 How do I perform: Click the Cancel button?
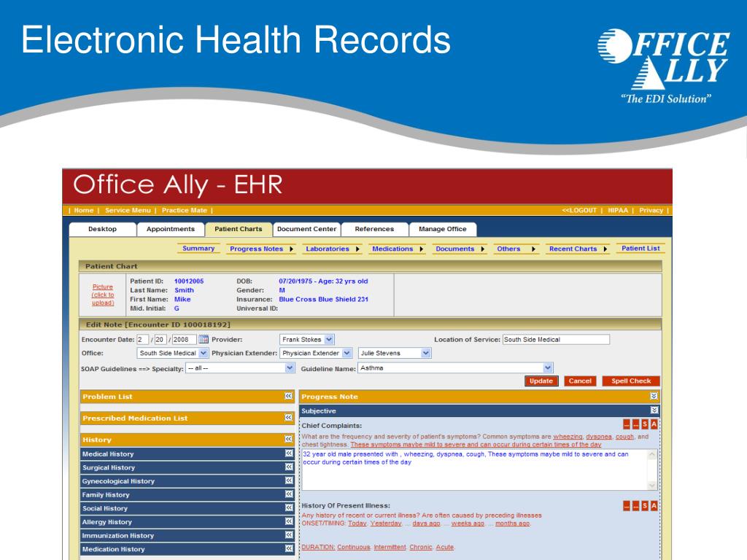coord(580,381)
